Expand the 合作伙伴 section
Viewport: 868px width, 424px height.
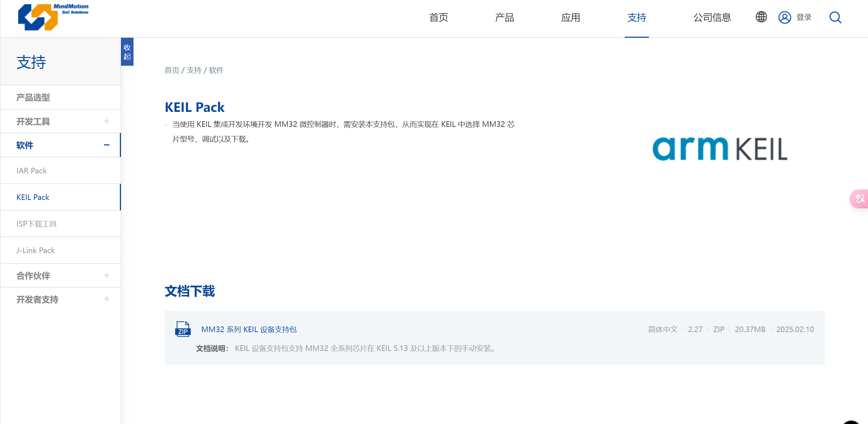107,275
